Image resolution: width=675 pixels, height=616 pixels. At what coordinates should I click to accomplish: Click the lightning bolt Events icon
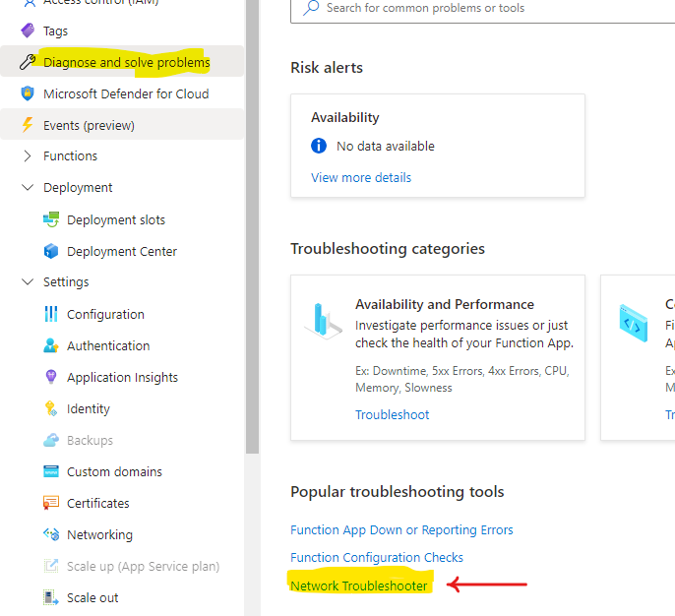point(28,125)
